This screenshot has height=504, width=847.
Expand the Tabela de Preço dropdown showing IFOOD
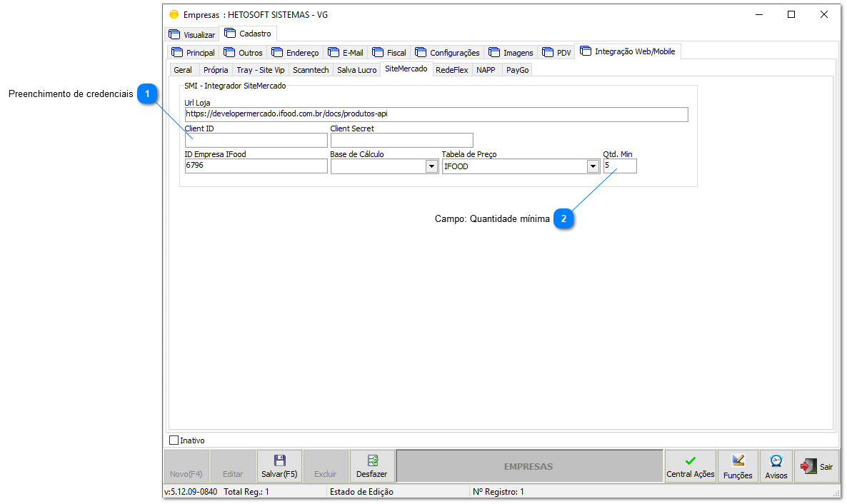tap(593, 166)
